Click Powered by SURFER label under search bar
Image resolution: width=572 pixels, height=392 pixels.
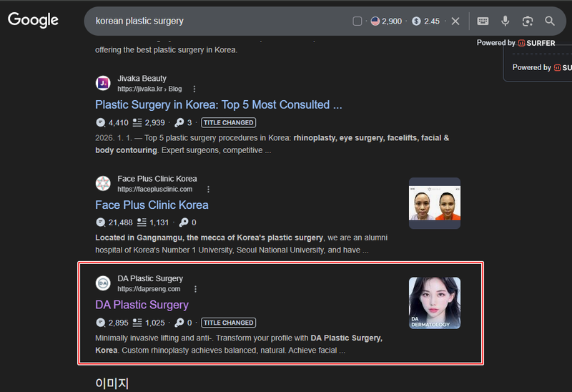tap(516, 43)
